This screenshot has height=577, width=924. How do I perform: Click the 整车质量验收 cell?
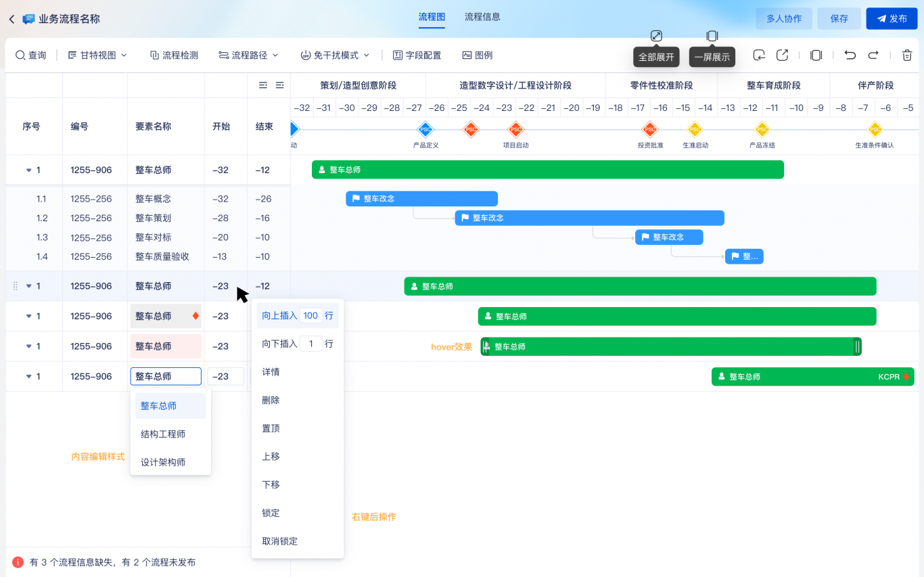162,257
